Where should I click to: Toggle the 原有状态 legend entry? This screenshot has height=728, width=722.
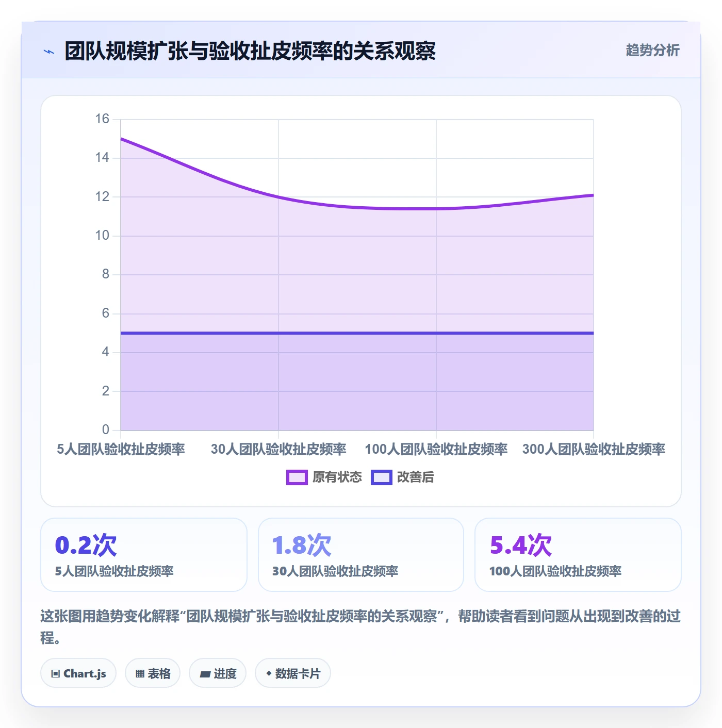click(324, 477)
